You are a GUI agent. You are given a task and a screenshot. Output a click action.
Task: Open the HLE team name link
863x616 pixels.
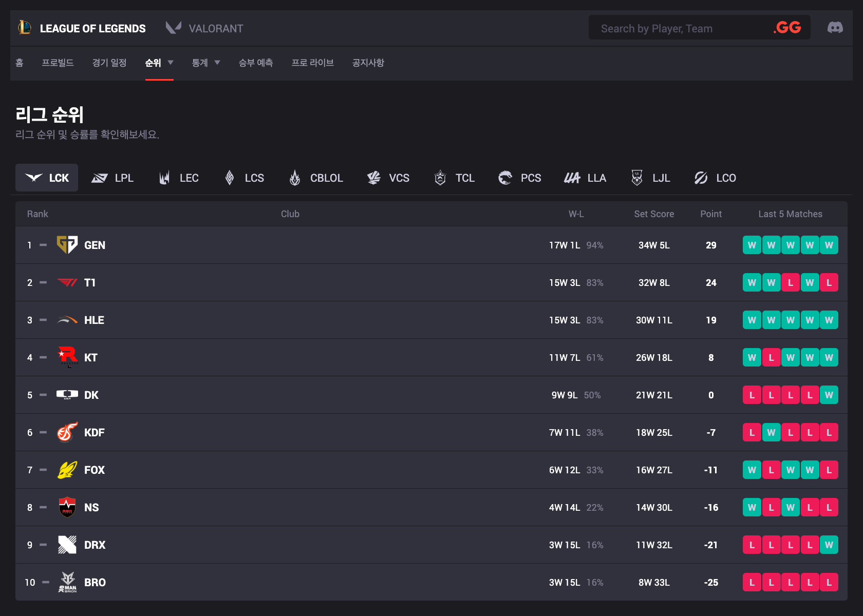pyautogui.click(x=94, y=320)
